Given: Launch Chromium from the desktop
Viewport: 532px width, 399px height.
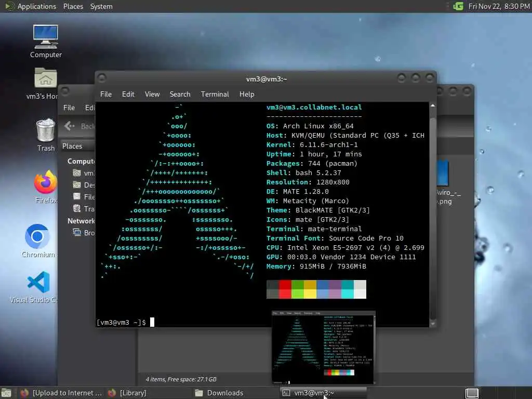Looking at the screenshot, I should [x=38, y=241].
